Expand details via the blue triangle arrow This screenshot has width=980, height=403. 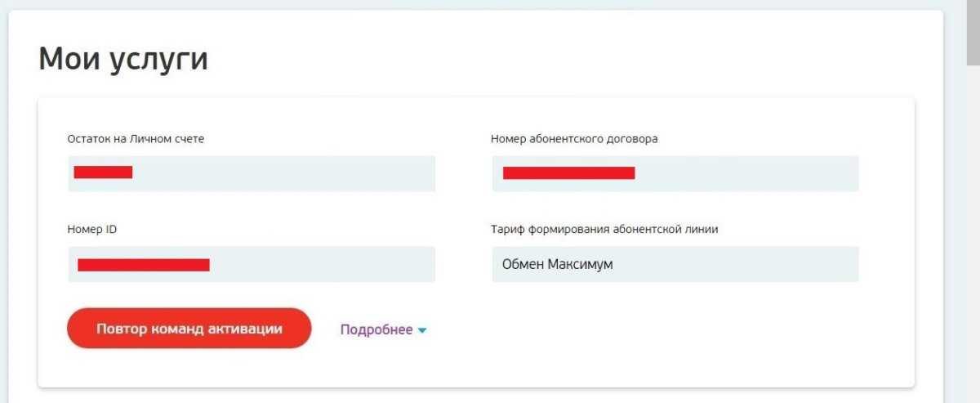pos(422,331)
